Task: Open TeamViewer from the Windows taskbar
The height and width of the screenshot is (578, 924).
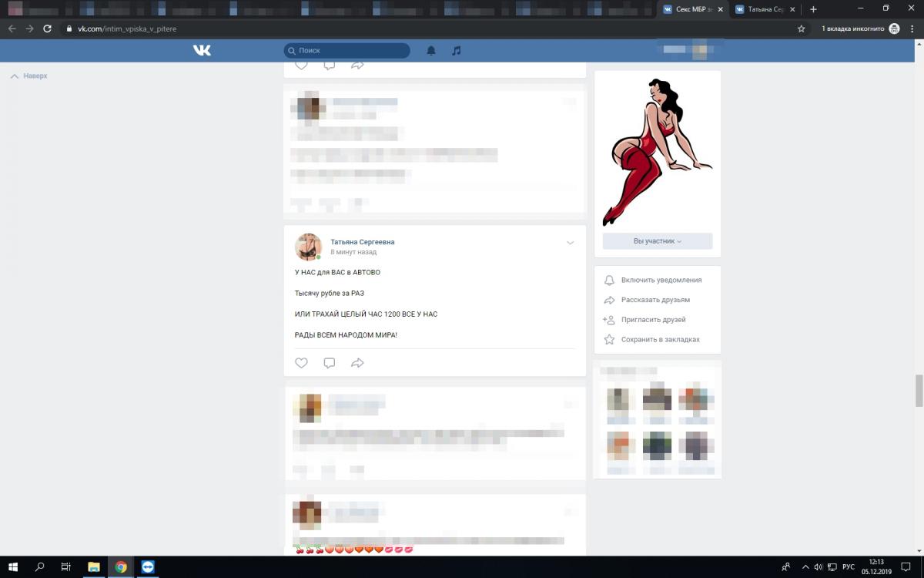Action: pos(148,566)
